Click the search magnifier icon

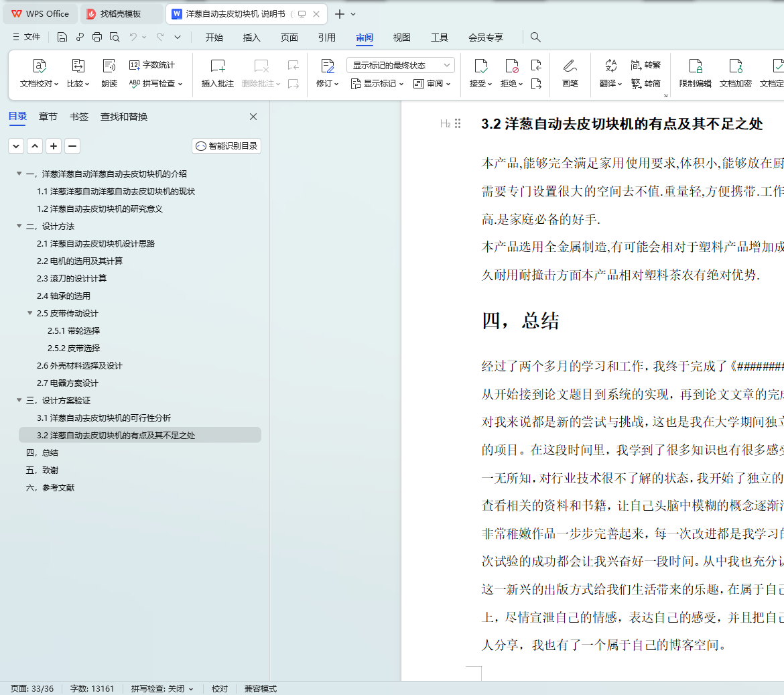[x=535, y=37]
